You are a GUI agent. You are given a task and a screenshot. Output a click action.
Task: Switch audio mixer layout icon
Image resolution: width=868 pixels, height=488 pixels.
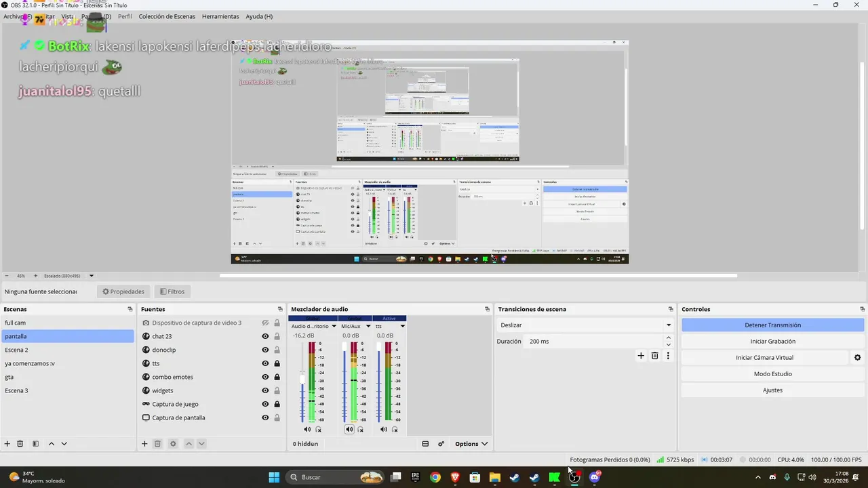pyautogui.click(x=425, y=444)
